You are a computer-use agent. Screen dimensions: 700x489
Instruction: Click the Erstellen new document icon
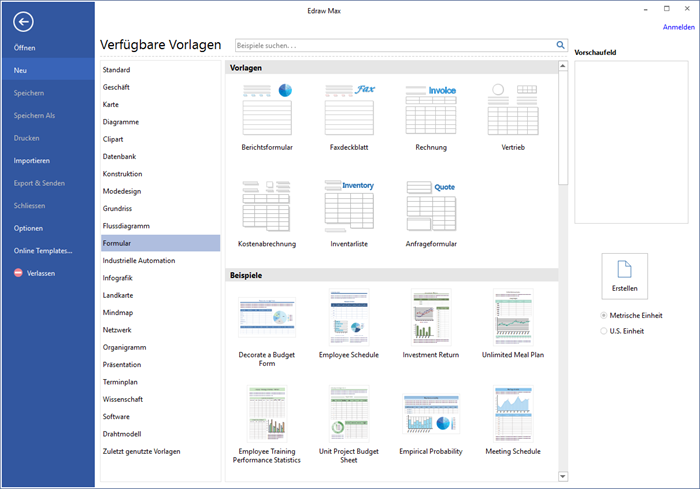point(625,269)
